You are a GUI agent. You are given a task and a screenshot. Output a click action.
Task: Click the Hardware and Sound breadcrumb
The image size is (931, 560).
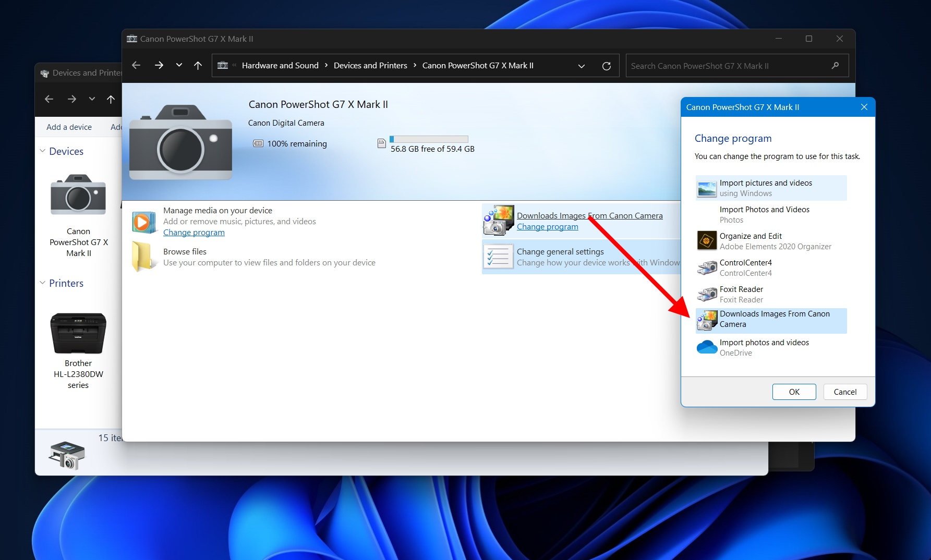280,65
